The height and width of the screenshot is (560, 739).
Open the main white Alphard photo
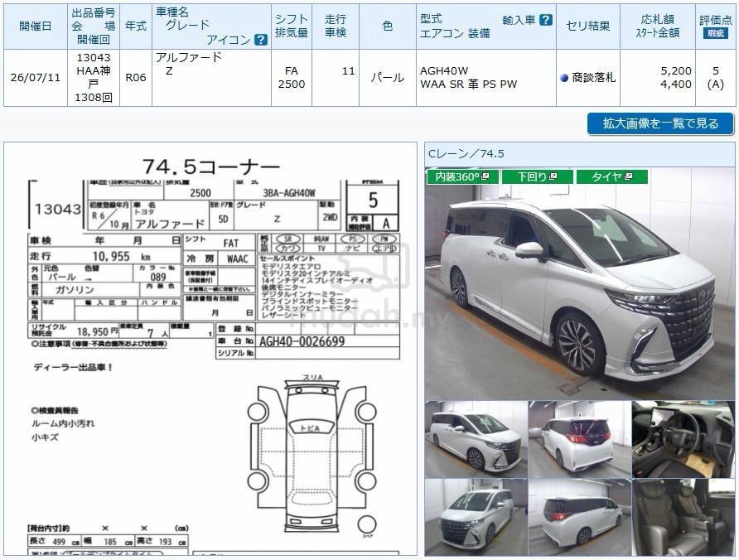point(579,284)
